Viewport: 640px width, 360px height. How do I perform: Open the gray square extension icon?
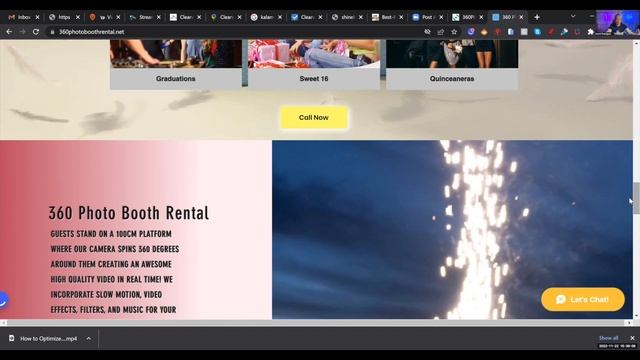(x=524, y=32)
